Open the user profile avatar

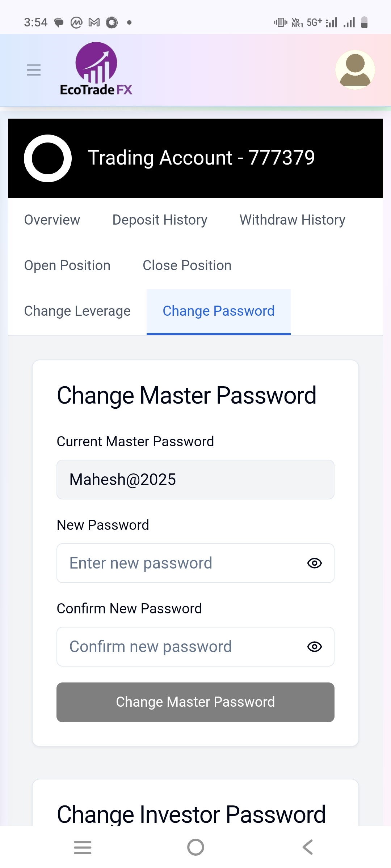[355, 70]
